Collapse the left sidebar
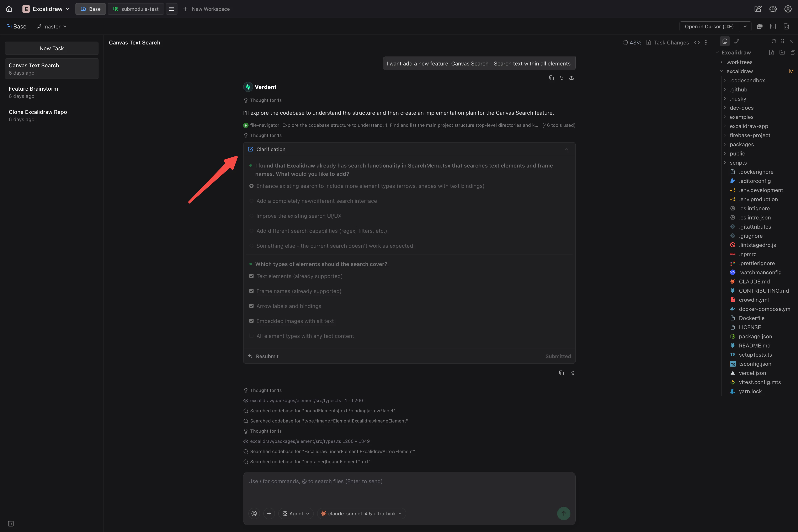This screenshot has width=798, height=532. 11,523
